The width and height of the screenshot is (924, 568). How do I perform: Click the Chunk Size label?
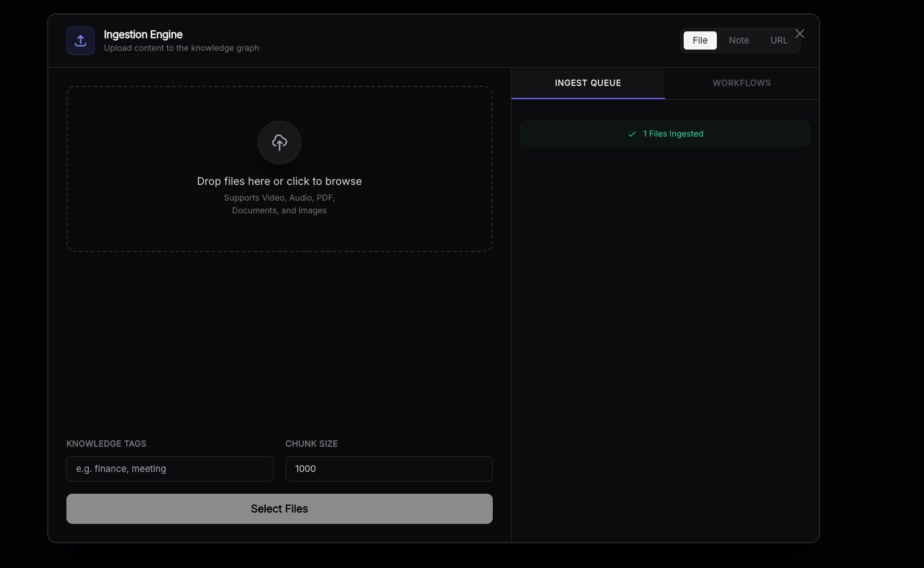[x=311, y=444]
